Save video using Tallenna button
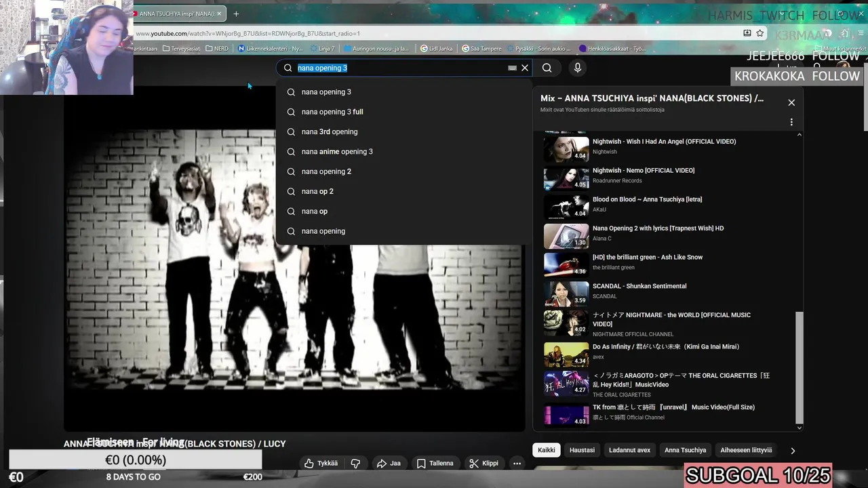Image resolution: width=868 pixels, height=488 pixels. click(x=435, y=464)
